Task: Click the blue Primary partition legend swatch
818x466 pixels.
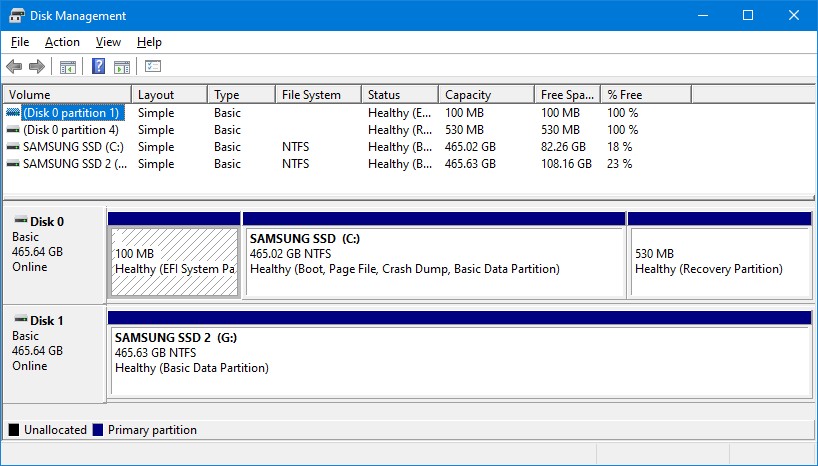Action: [98, 429]
